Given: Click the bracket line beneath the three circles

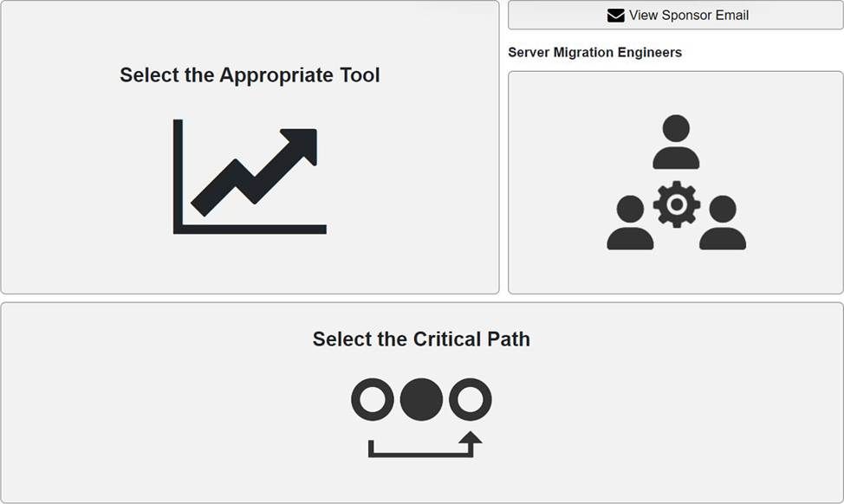Looking at the screenshot, I should (420, 453).
